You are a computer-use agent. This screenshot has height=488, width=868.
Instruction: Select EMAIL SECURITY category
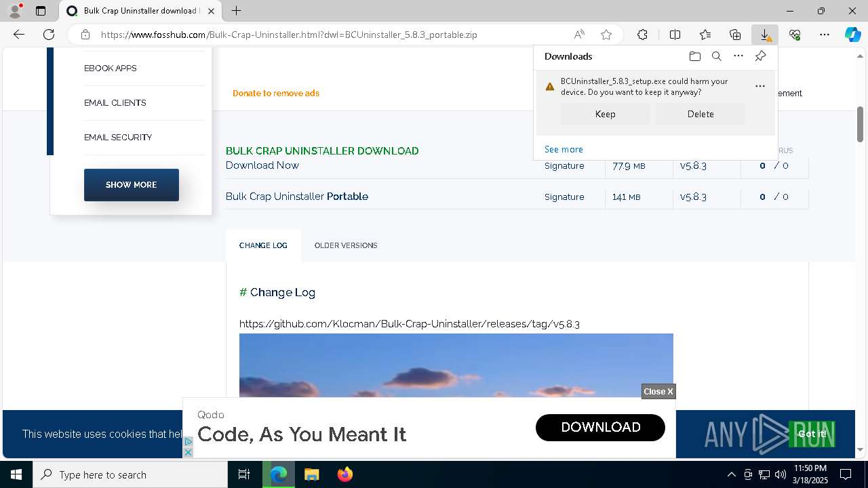(x=118, y=138)
